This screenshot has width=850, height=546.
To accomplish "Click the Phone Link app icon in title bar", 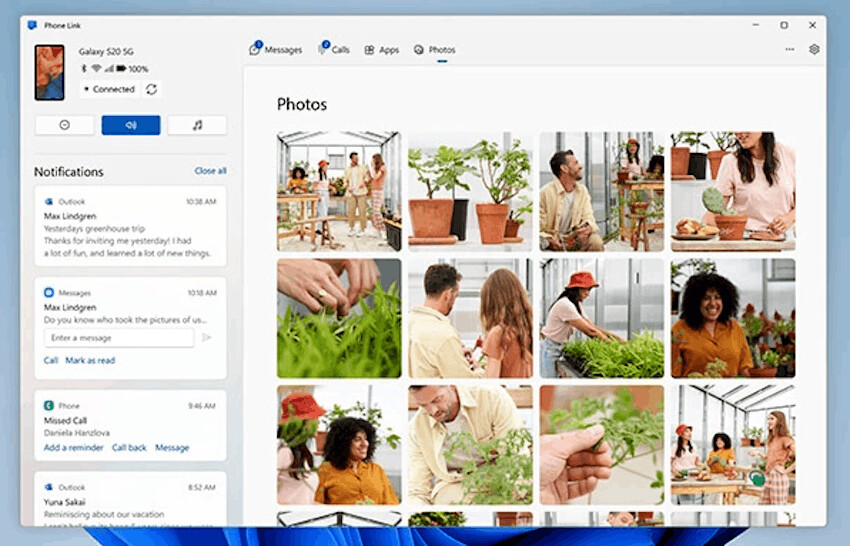I will point(32,25).
